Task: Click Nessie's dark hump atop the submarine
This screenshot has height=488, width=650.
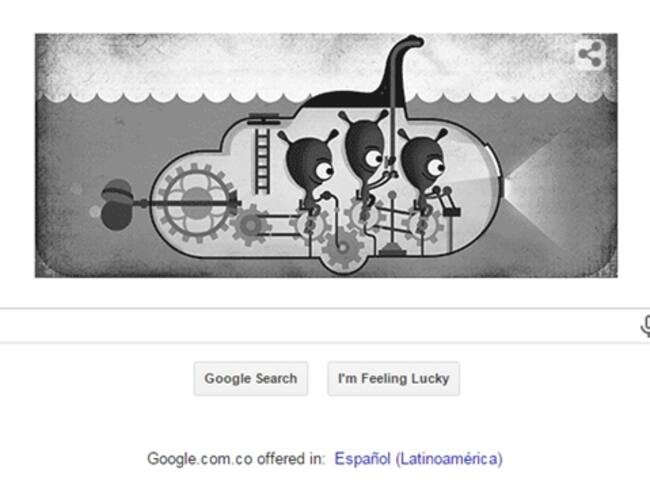Action: tap(352, 99)
